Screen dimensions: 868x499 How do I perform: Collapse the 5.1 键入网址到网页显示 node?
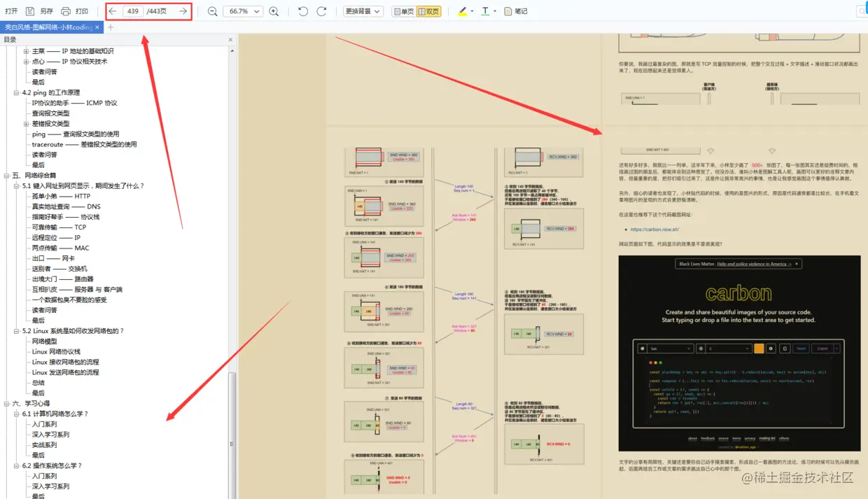click(16, 186)
